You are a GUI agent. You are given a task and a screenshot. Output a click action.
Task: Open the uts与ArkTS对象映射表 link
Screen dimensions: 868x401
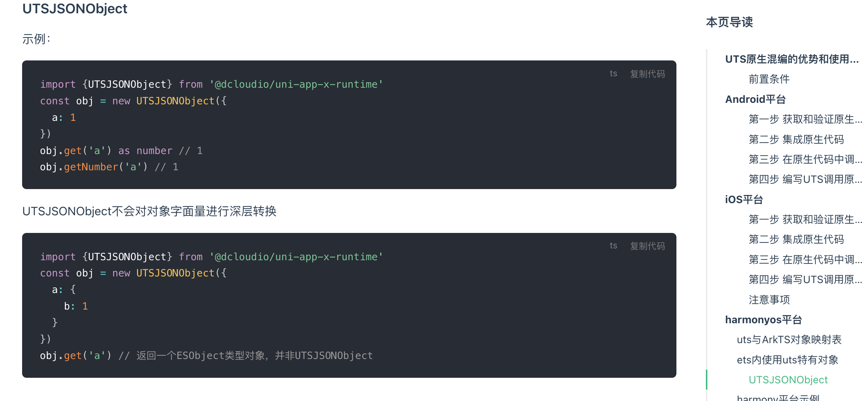click(x=789, y=340)
